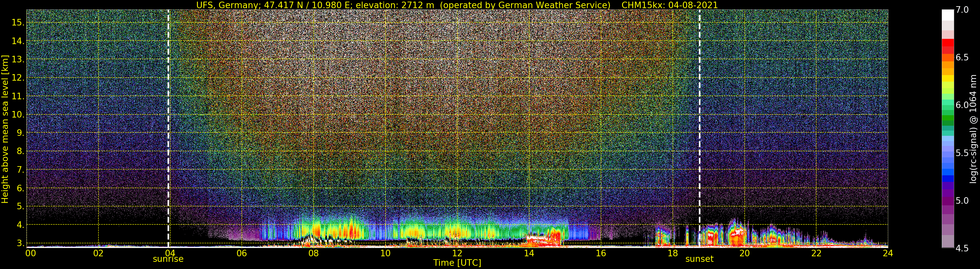This screenshot has height=269, width=980.
Task: Click the "14" time axis tick label
Action: pyautogui.click(x=529, y=253)
